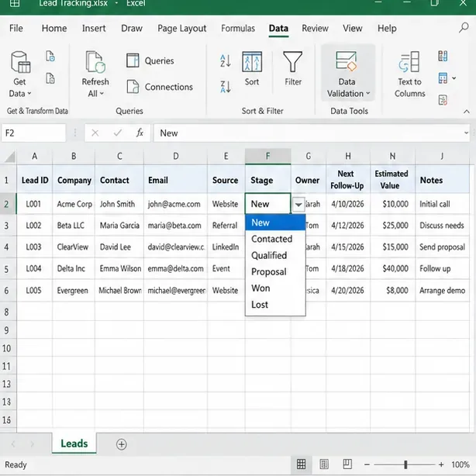The image size is (476, 476).
Task: Launch Text to Columns
Action: pyautogui.click(x=409, y=74)
